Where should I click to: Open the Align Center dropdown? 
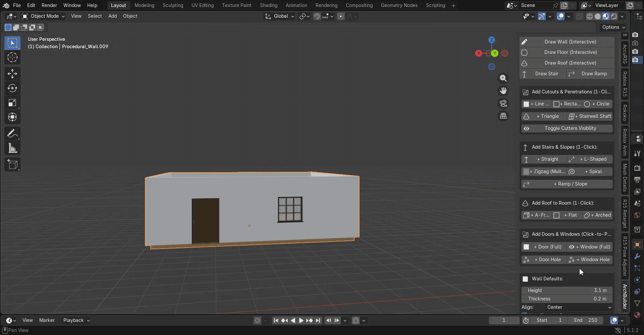tap(579, 308)
